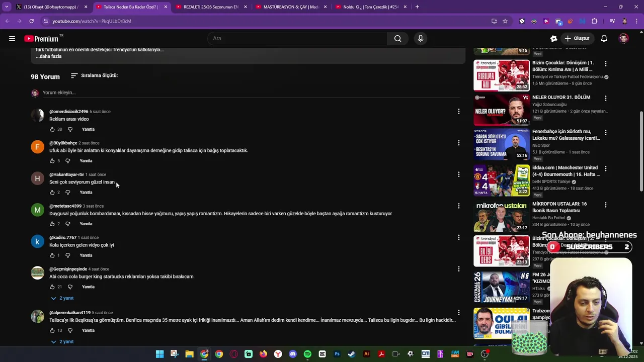The height and width of the screenshot is (362, 644).
Task: Click the Oluştur create button
Action: [577, 39]
